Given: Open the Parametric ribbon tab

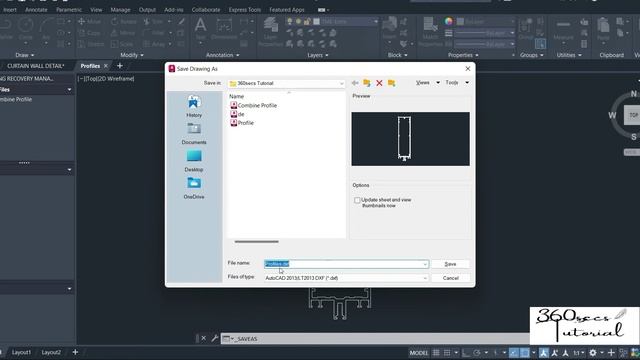Looking at the screenshot, I should 69,9.
